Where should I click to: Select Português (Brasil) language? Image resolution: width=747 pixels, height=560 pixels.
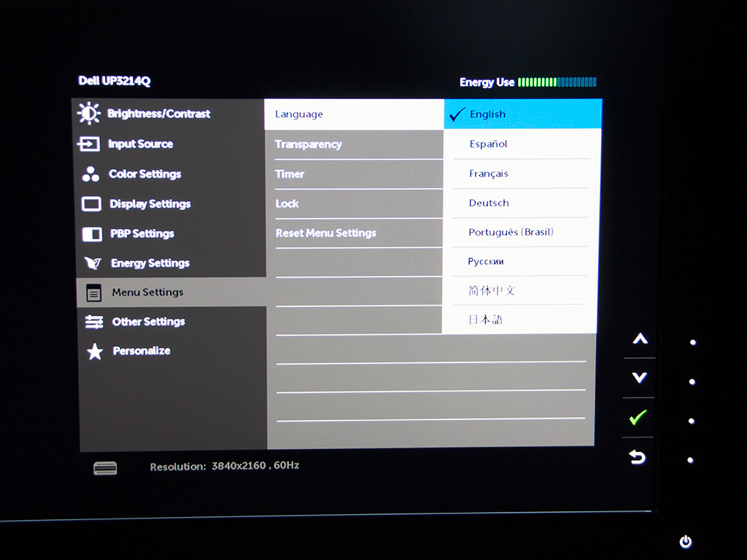coord(521,232)
